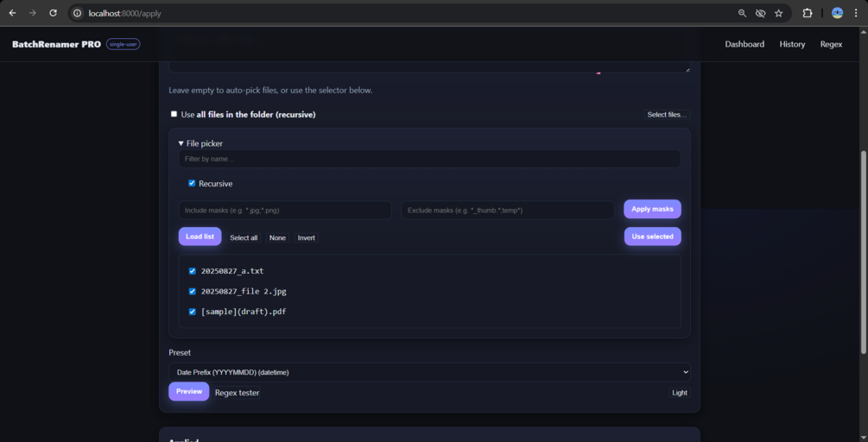Screen dimensions: 868x442
Task: Open the Regex page
Action: click(831, 44)
